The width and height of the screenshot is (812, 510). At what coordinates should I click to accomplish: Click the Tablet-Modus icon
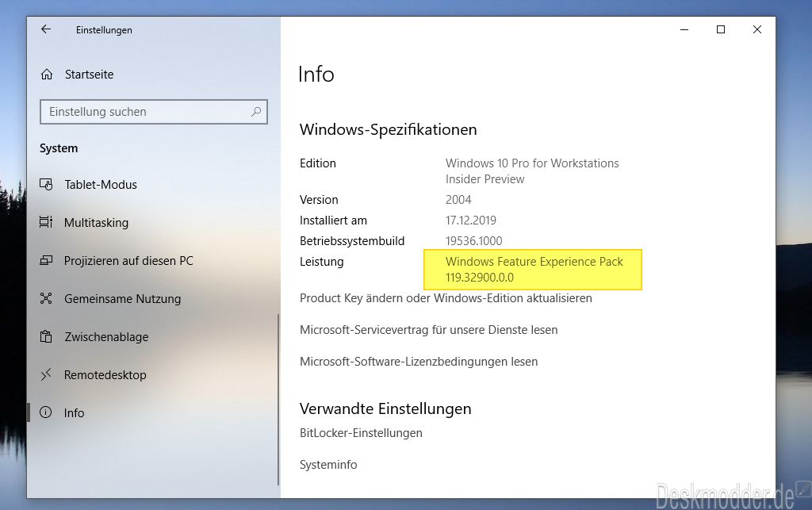coord(46,184)
